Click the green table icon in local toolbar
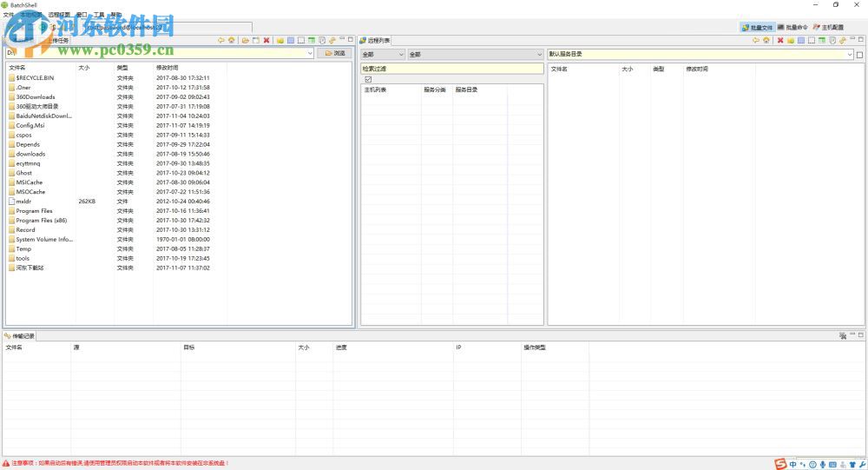Screen dimensions: 868x470 312,41
